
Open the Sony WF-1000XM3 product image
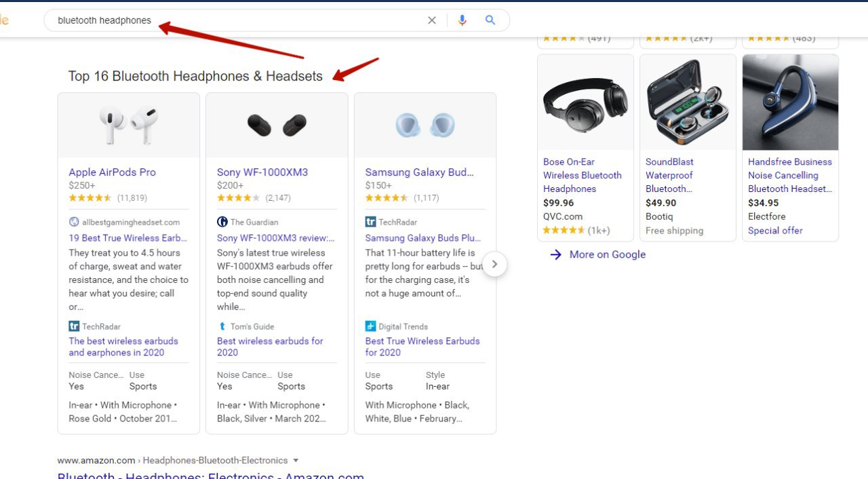[277, 126]
